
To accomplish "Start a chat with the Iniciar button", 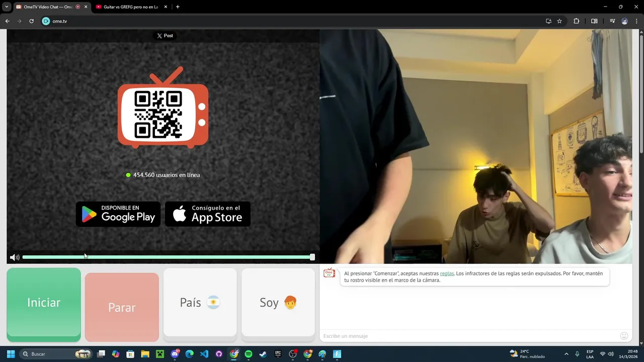I will [x=44, y=303].
